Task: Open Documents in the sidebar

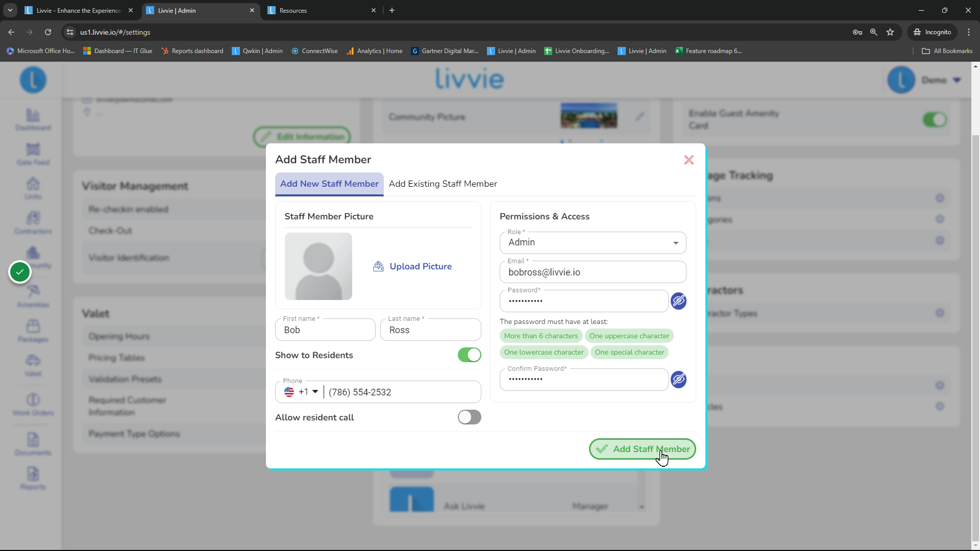Action: (x=33, y=445)
